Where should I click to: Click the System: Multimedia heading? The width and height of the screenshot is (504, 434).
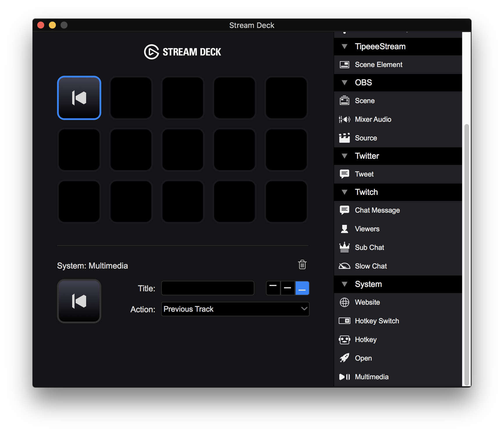[x=93, y=266]
